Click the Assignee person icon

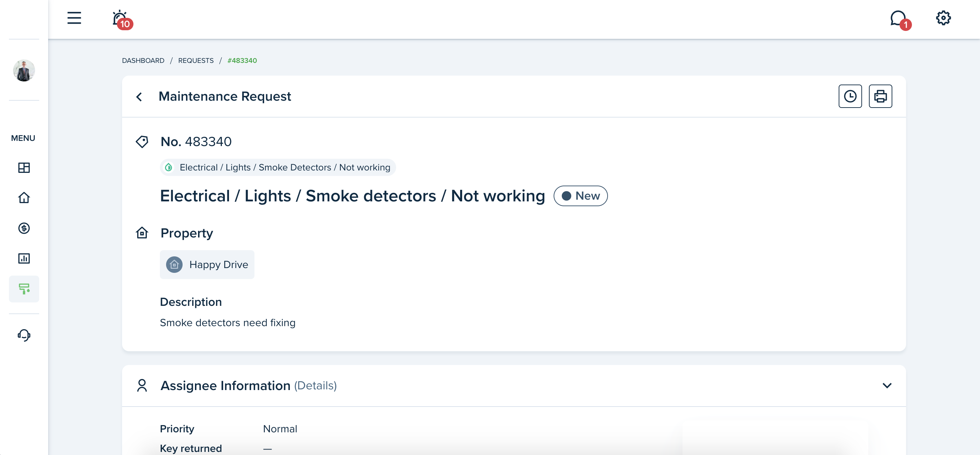point(142,386)
